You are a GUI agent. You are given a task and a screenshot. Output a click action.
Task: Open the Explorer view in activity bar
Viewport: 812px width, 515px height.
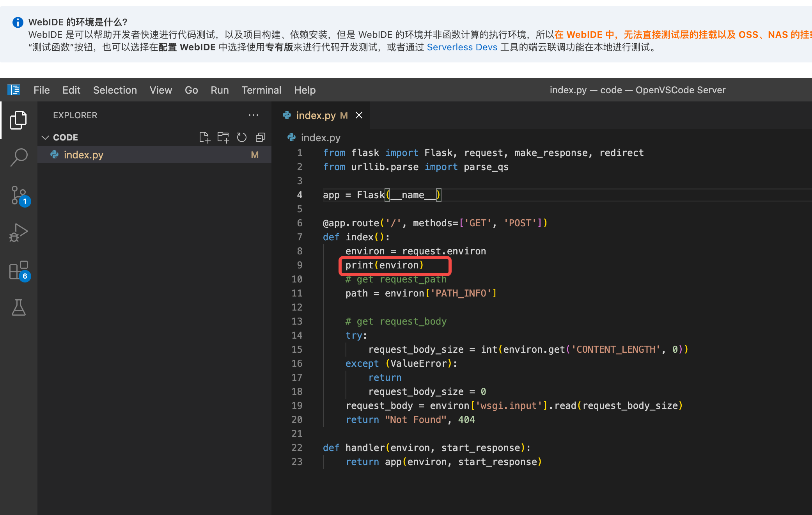pyautogui.click(x=18, y=120)
